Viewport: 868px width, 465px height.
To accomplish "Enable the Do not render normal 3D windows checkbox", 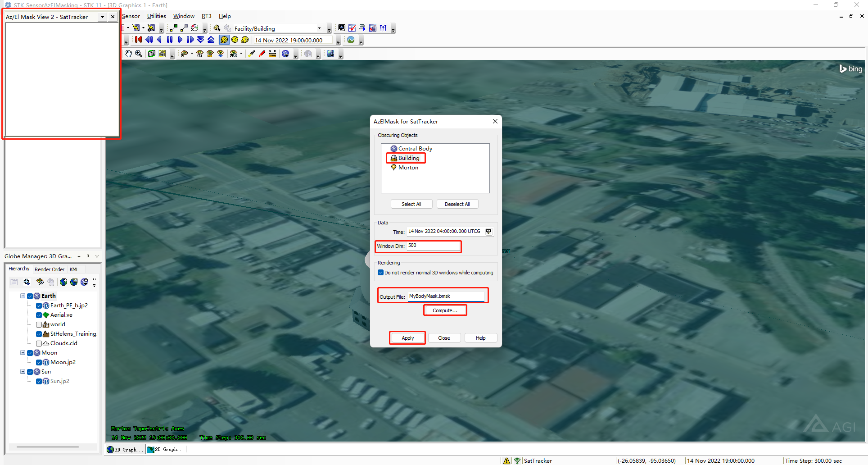I will pos(381,273).
